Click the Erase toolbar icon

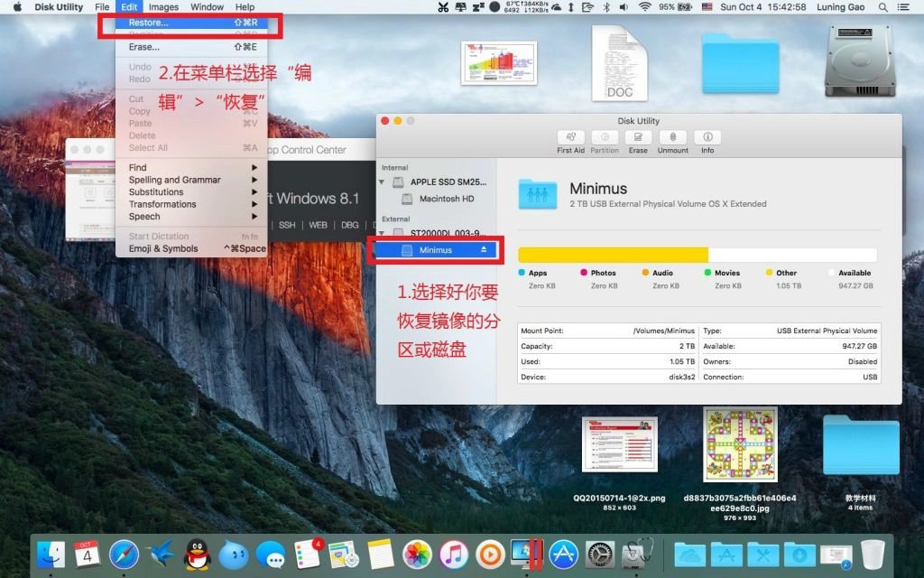[x=638, y=137]
